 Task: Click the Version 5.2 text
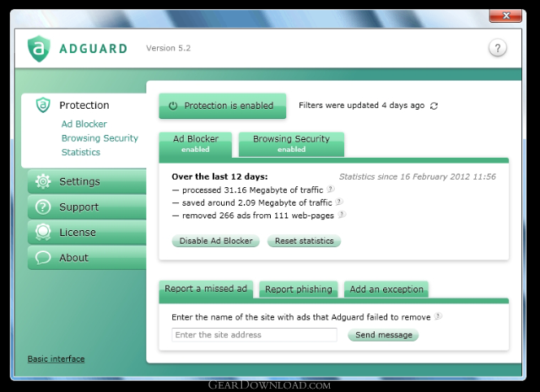tap(169, 48)
